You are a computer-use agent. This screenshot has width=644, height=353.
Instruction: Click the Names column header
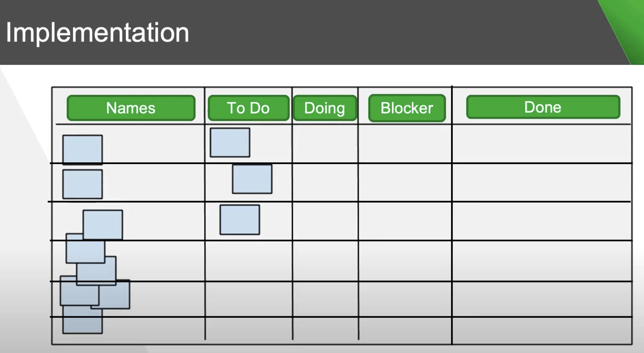tap(131, 108)
